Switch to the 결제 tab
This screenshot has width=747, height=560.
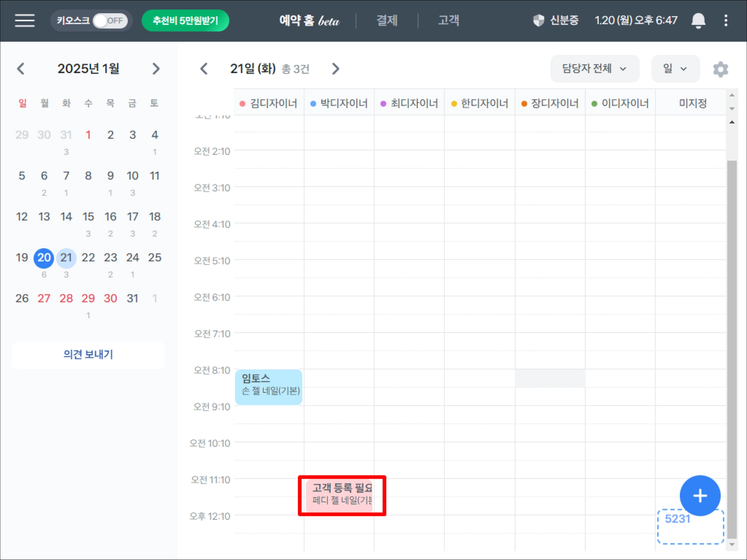click(387, 20)
